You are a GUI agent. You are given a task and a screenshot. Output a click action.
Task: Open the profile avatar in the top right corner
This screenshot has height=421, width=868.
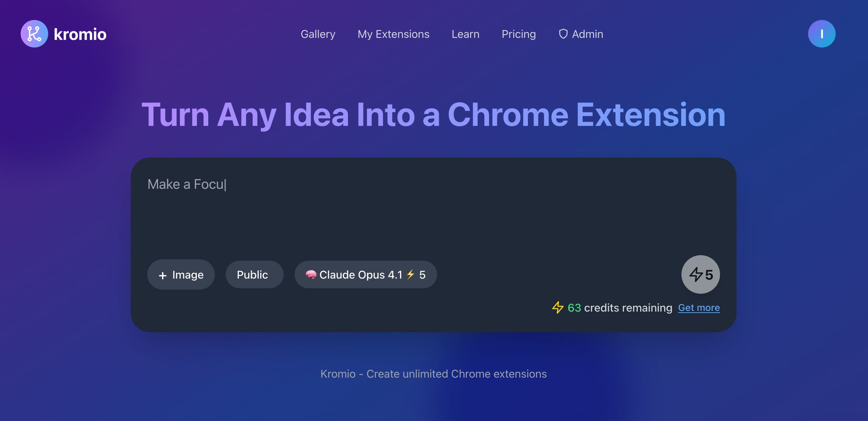(822, 34)
